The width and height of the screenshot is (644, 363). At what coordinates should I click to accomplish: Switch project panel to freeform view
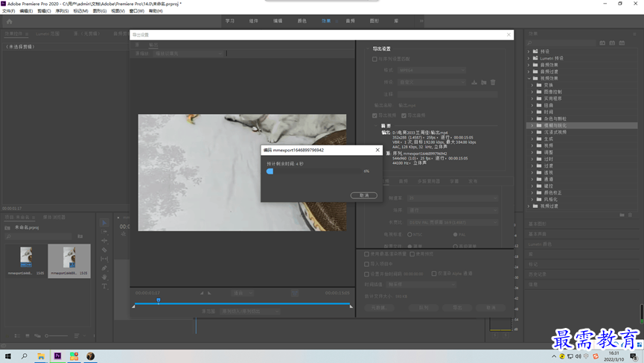(x=37, y=336)
